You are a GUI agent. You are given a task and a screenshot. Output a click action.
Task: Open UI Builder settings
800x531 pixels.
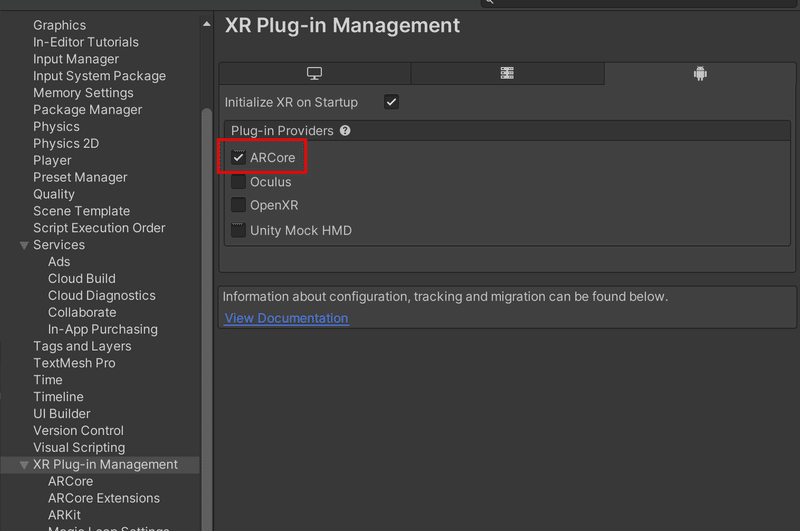point(62,413)
